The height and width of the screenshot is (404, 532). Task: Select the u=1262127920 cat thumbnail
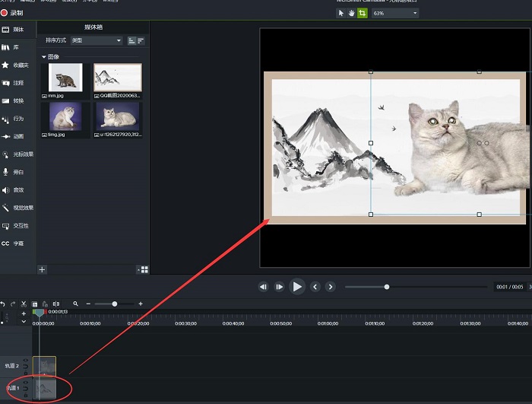[118, 116]
